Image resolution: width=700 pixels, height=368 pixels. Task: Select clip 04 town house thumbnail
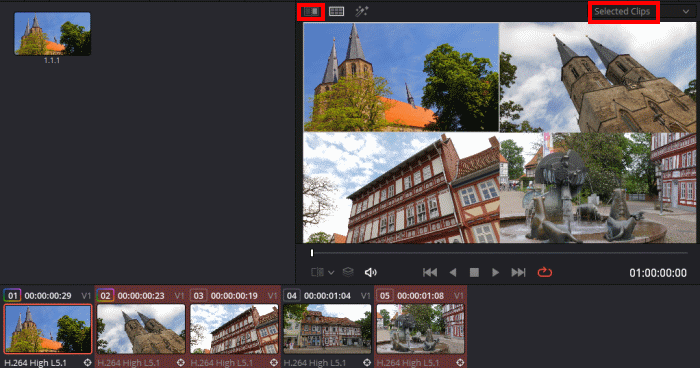(327, 329)
